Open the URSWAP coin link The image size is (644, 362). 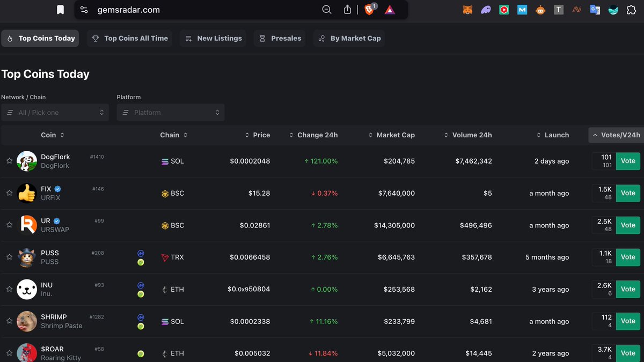55,230
